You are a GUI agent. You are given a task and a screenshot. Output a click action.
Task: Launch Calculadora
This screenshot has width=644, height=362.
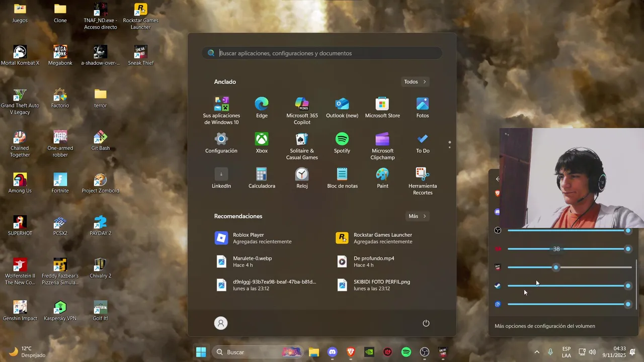point(262,178)
